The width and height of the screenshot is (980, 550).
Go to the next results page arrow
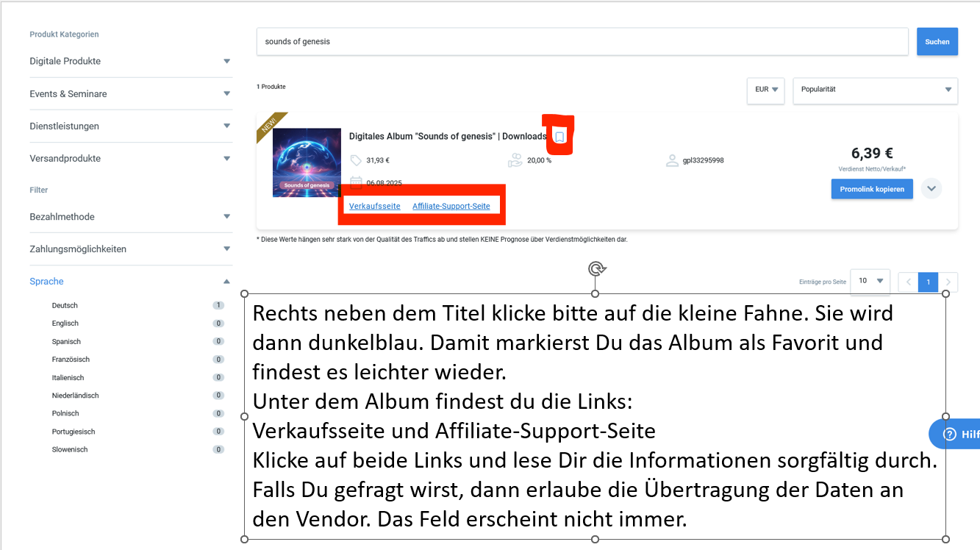pos(948,282)
